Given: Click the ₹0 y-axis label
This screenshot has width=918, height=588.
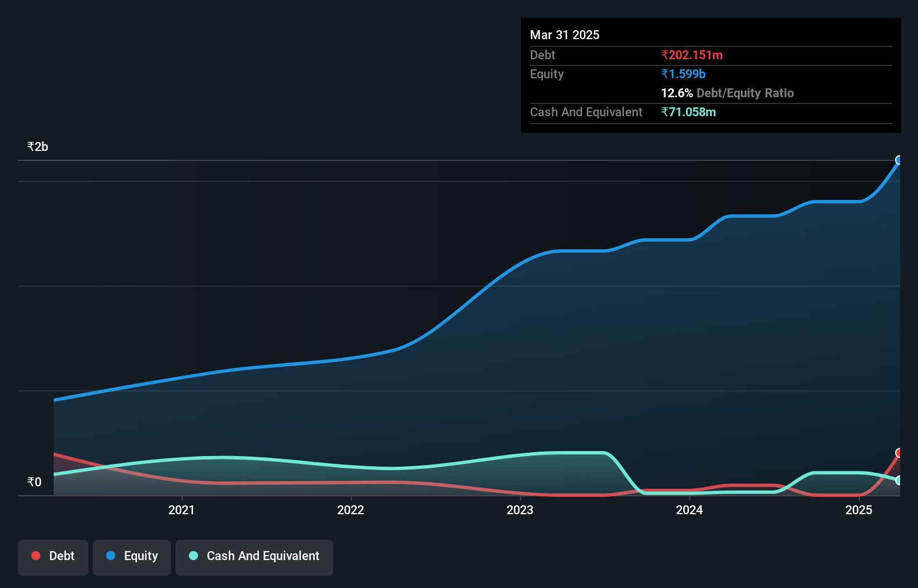Looking at the screenshot, I should (34, 482).
